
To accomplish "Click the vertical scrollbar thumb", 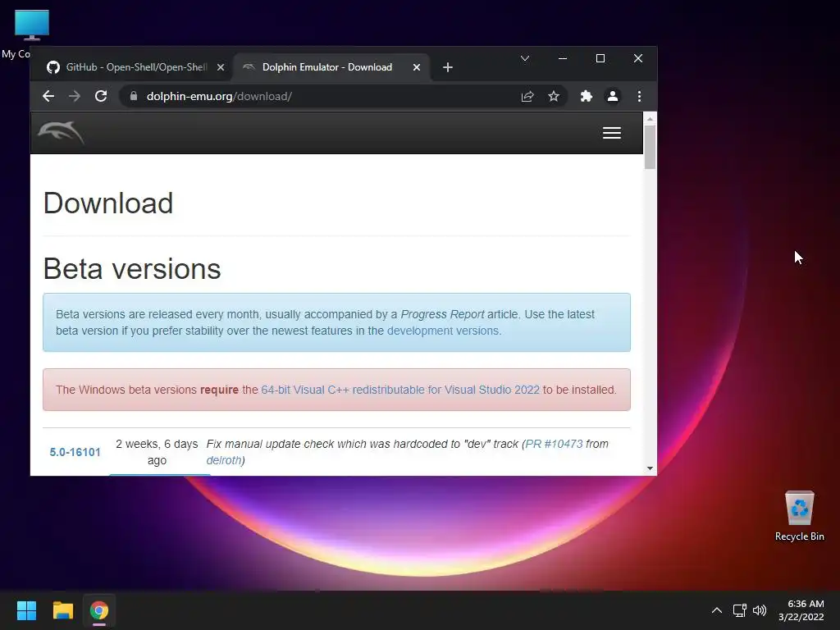I will pos(650,147).
